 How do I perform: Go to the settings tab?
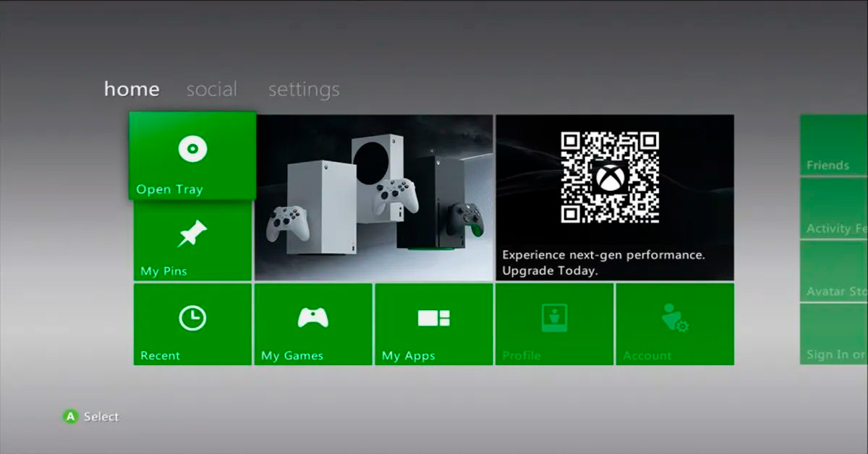click(304, 90)
